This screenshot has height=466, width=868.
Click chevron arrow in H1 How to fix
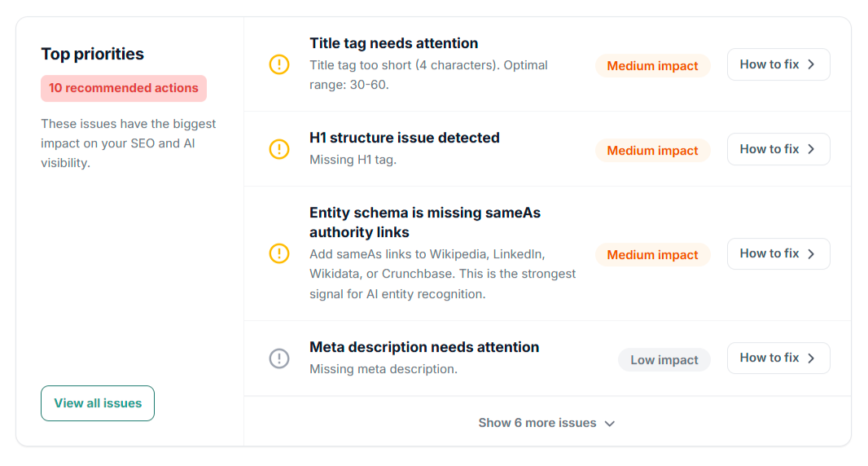click(811, 149)
